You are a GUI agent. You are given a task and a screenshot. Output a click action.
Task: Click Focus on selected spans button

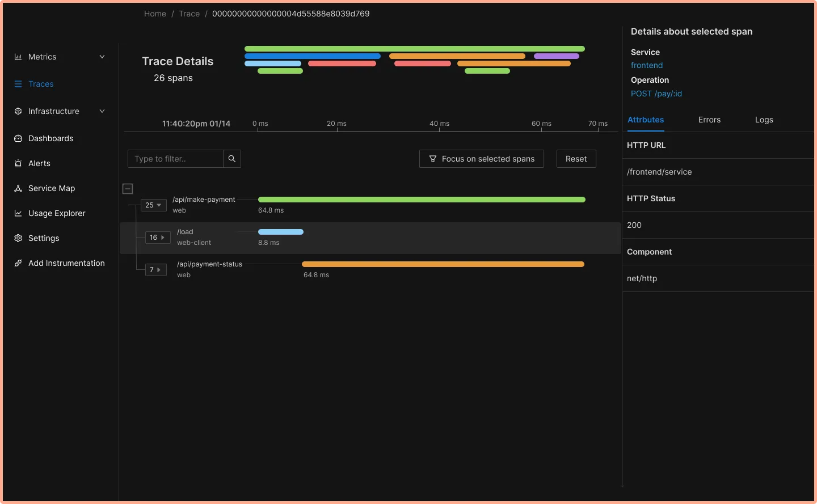click(x=481, y=159)
